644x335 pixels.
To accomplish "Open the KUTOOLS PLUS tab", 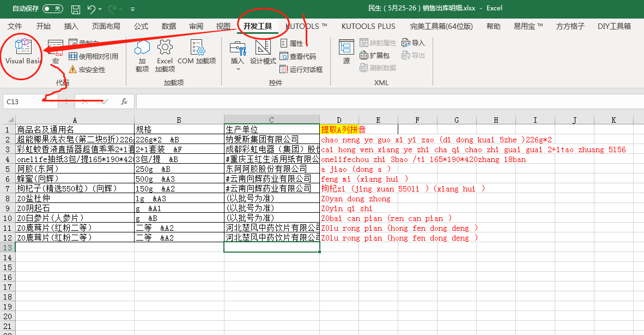I will tap(368, 26).
